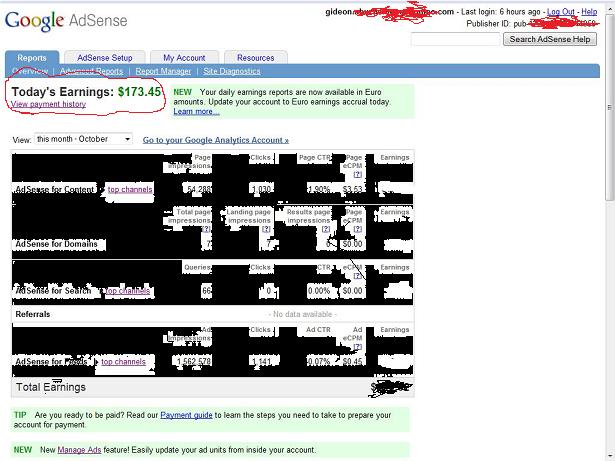The image size is (615, 461).
Task: Open the My Account tab
Action: [x=184, y=58]
